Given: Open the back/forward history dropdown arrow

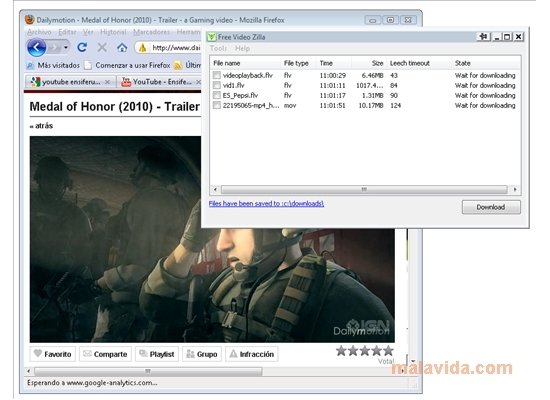Looking at the screenshot, I should pos(66,47).
